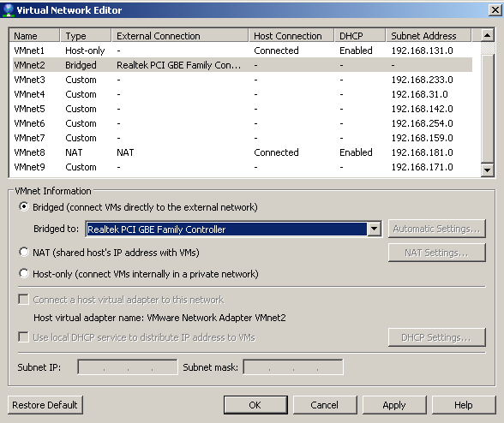Open Help for the network editor

point(464,405)
